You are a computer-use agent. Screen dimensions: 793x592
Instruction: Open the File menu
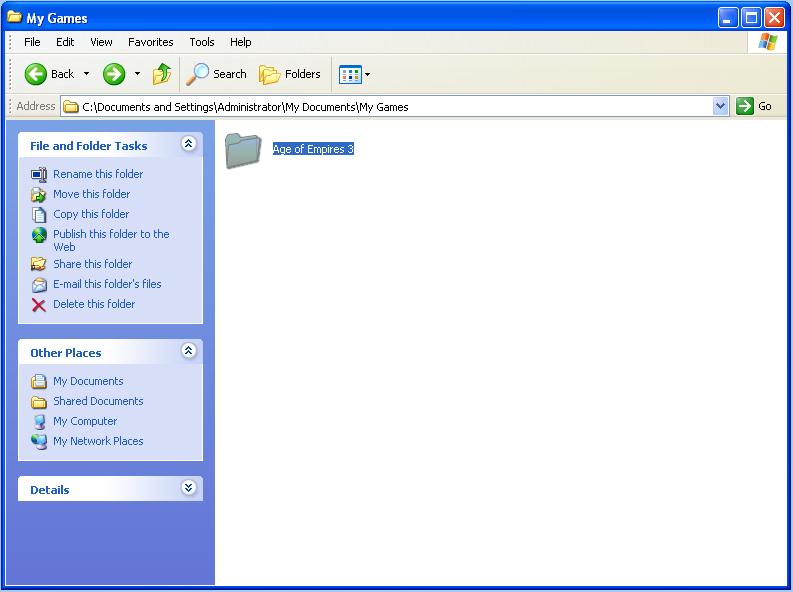point(32,42)
